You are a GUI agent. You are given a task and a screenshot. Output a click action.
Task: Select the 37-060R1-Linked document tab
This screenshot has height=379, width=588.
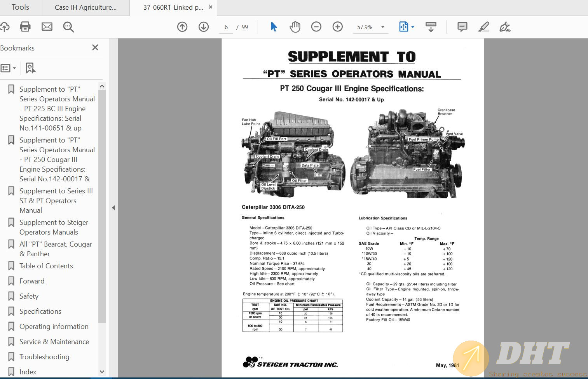[x=173, y=7]
